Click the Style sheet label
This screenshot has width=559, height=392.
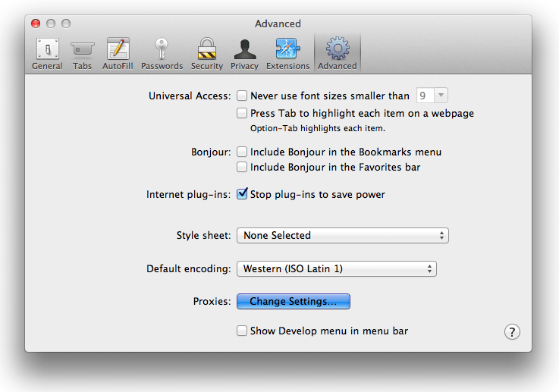204,236
